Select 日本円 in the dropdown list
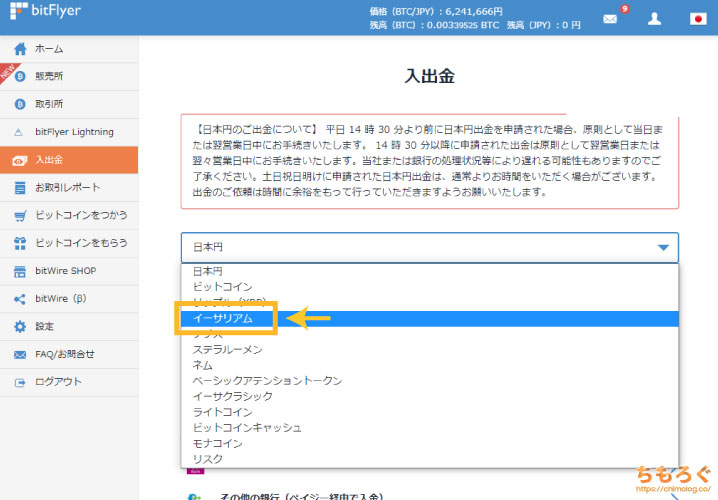This screenshot has height=500, width=718. [430, 272]
